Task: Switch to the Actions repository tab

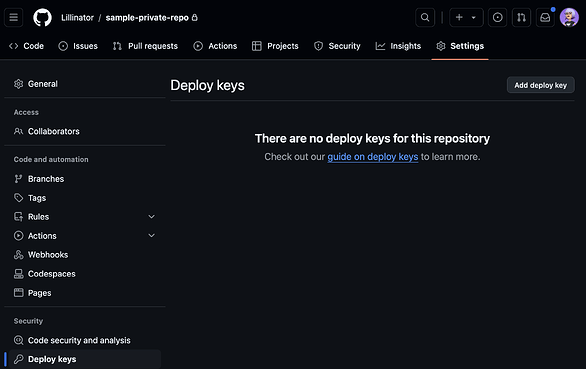Action: [215, 46]
